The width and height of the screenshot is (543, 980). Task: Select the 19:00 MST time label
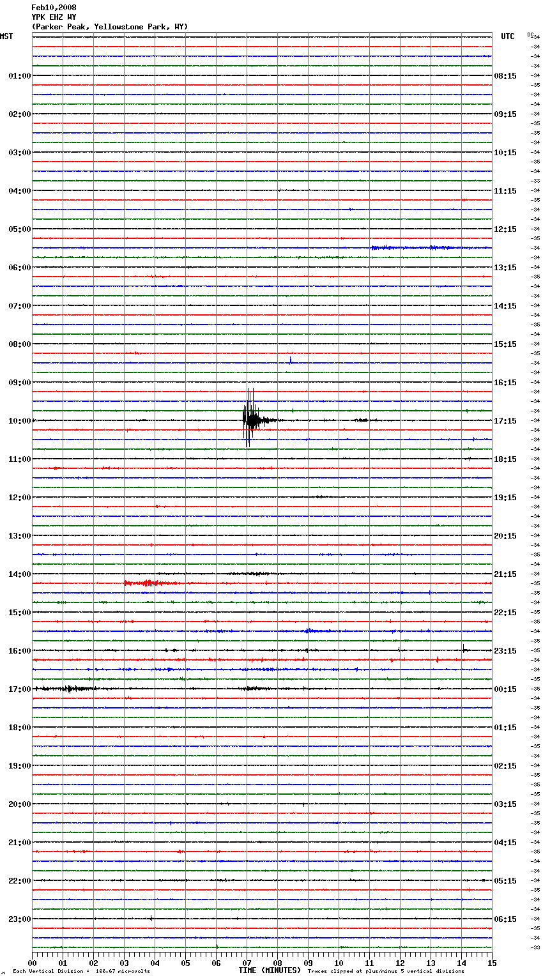(x=20, y=765)
